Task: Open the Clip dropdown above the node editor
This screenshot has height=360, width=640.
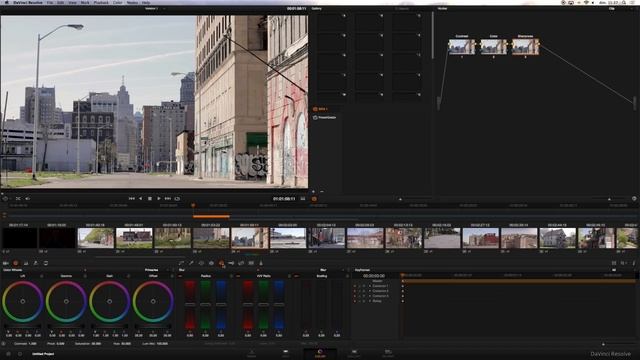Action: 613,9
